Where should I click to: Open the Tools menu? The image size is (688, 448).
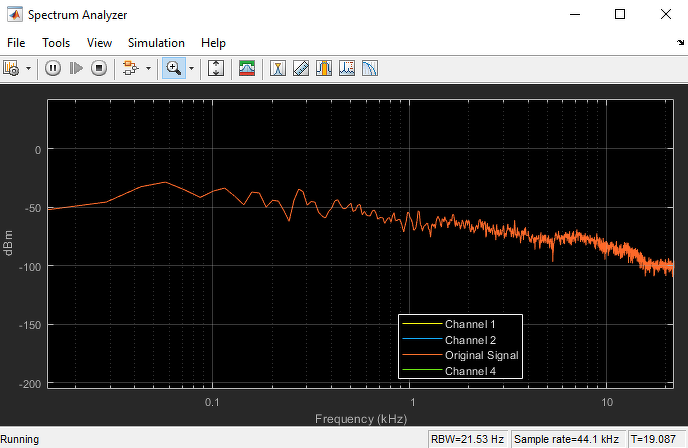pos(56,43)
